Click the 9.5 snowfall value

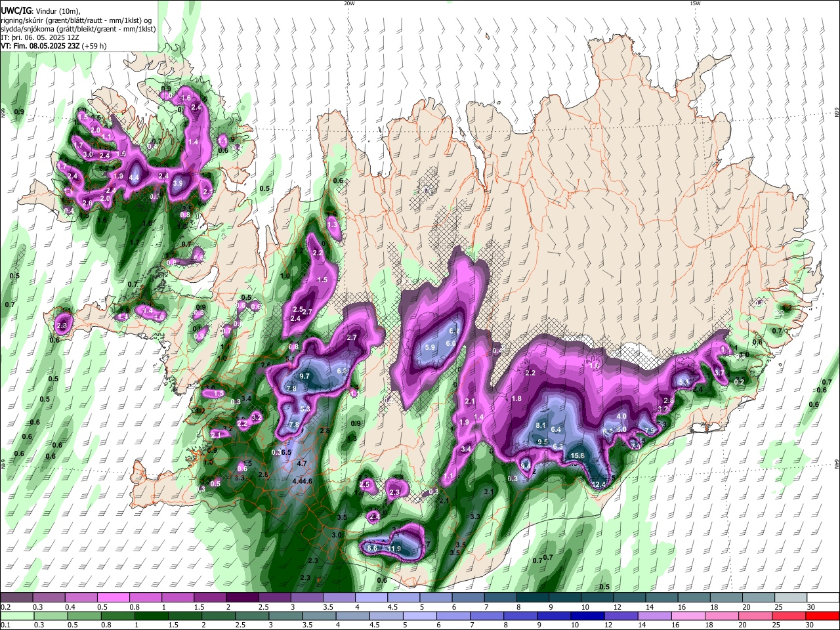543,442
